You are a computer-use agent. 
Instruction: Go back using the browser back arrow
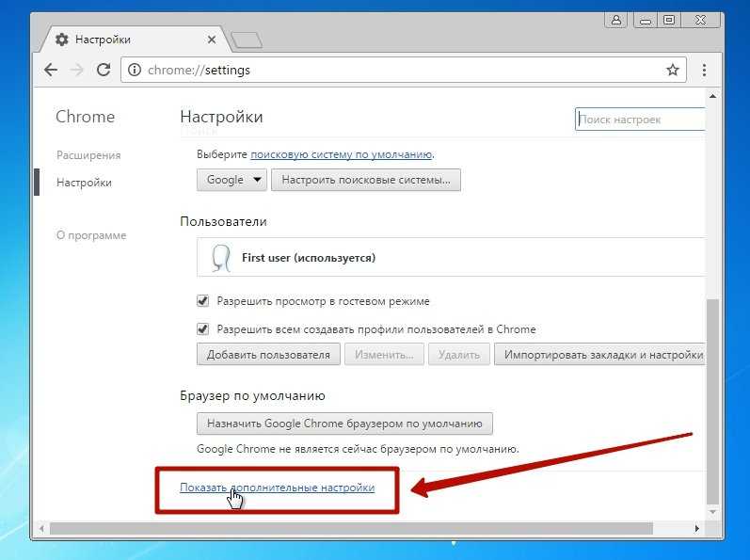click(x=51, y=70)
